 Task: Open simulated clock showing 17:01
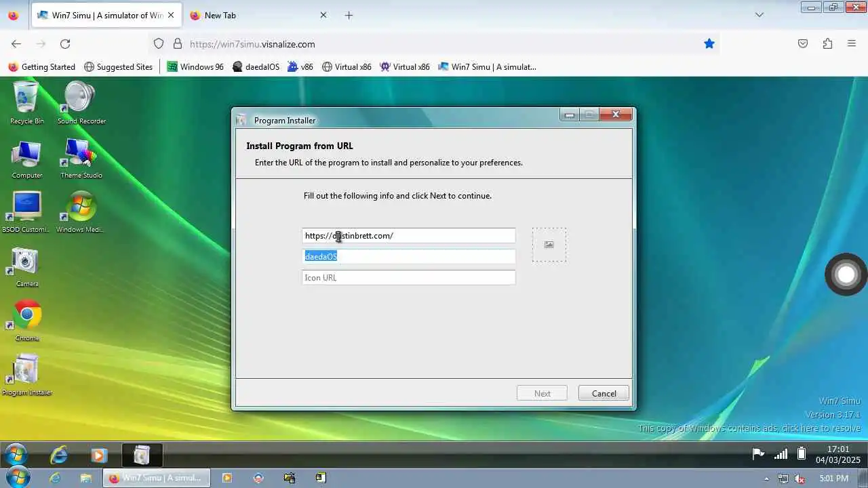coord(838,454)
